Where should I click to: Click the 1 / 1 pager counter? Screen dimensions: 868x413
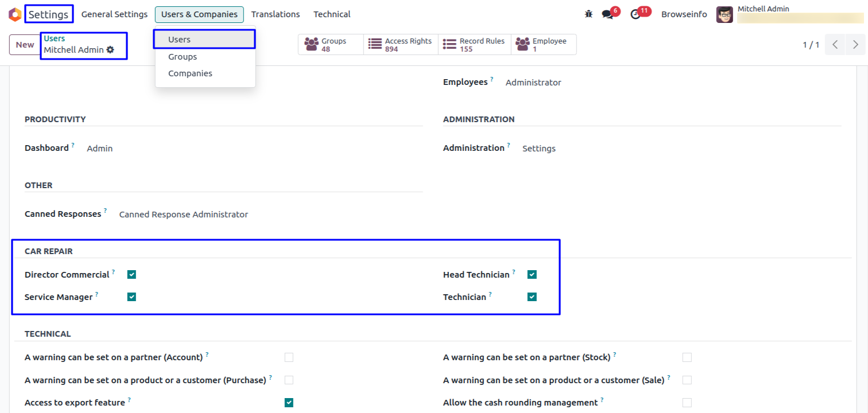pyautogui.click(x=811, y=45)
